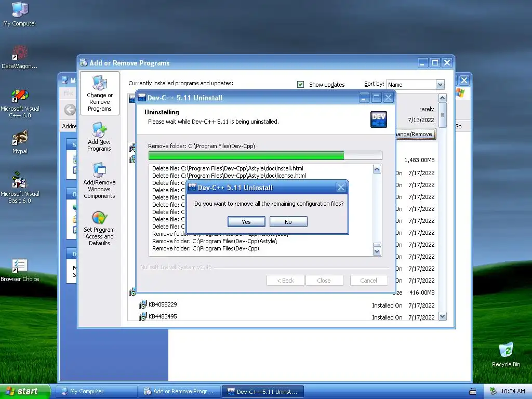Click Remove folder Astyle log line
Viewport: 532px width, 399px height.
pos(215,241)
